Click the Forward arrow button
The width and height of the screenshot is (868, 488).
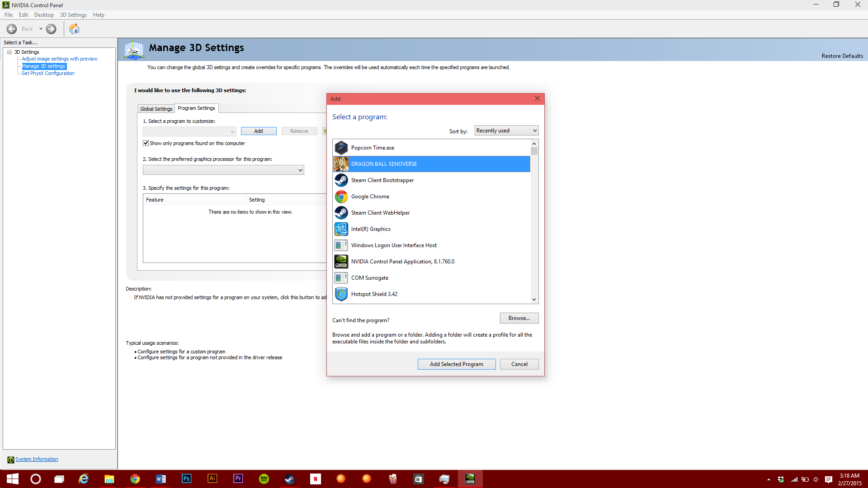coord(51,29)
